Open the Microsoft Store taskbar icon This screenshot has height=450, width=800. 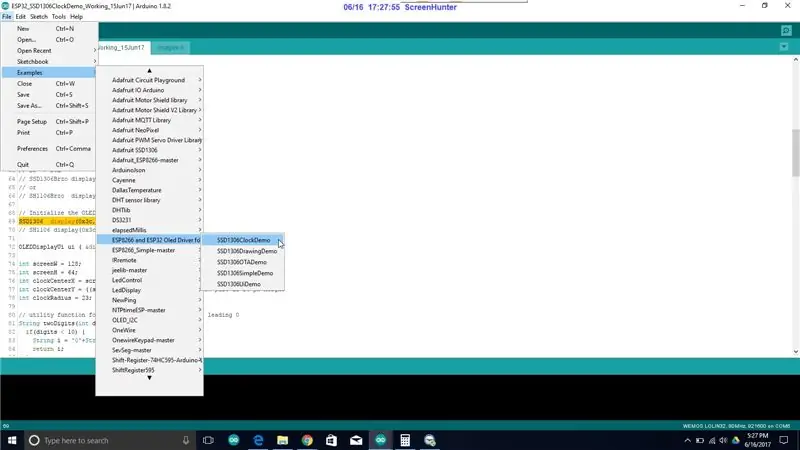click(x=332, y=440)
